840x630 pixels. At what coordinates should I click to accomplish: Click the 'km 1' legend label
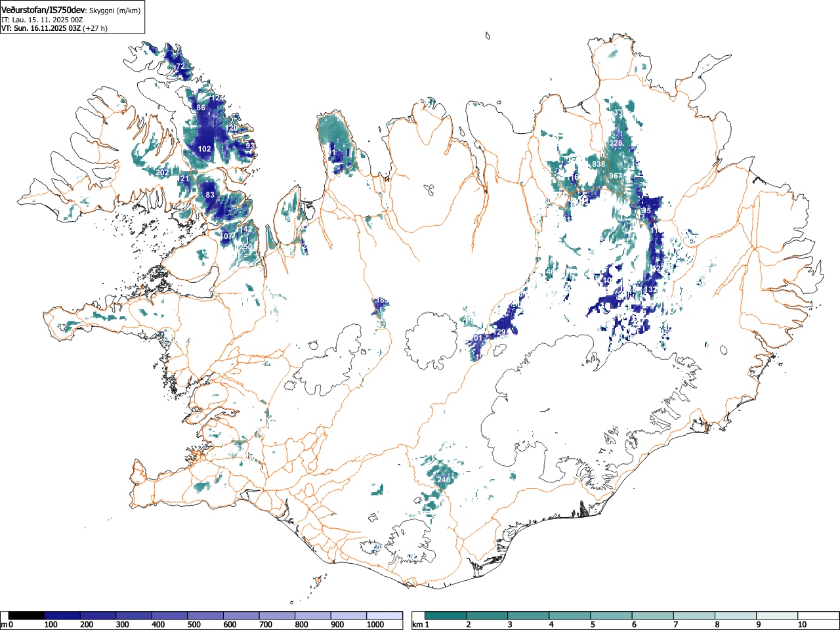(x=421, y=625)
